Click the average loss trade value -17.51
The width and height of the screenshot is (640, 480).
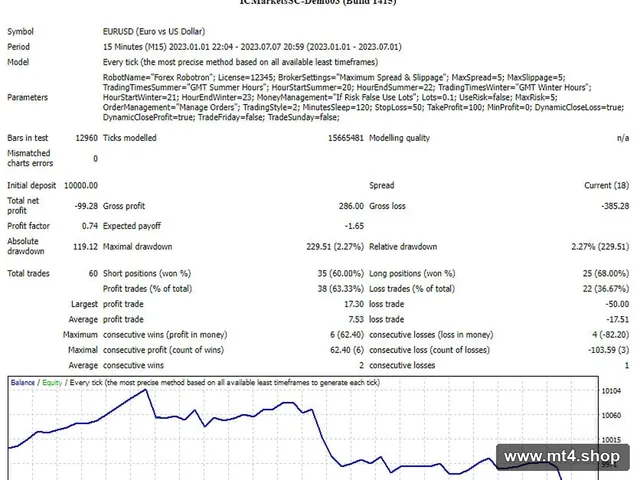[x=617, y=319]
